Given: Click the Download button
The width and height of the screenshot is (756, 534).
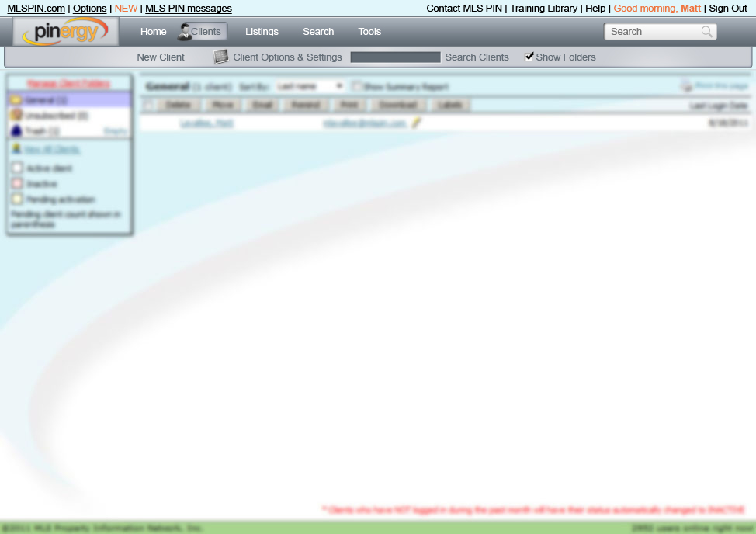Looking at the screenshot, I should click(397, 105).
